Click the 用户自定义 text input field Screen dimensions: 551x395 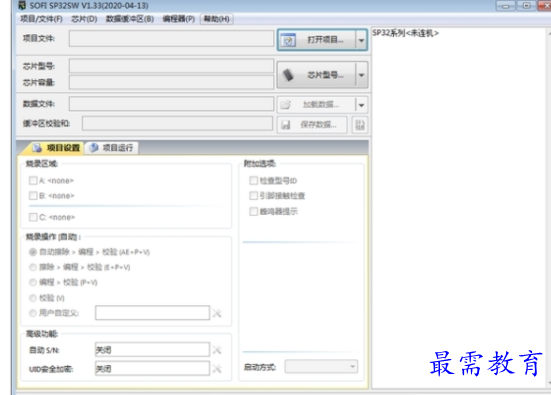coord(152,313)
